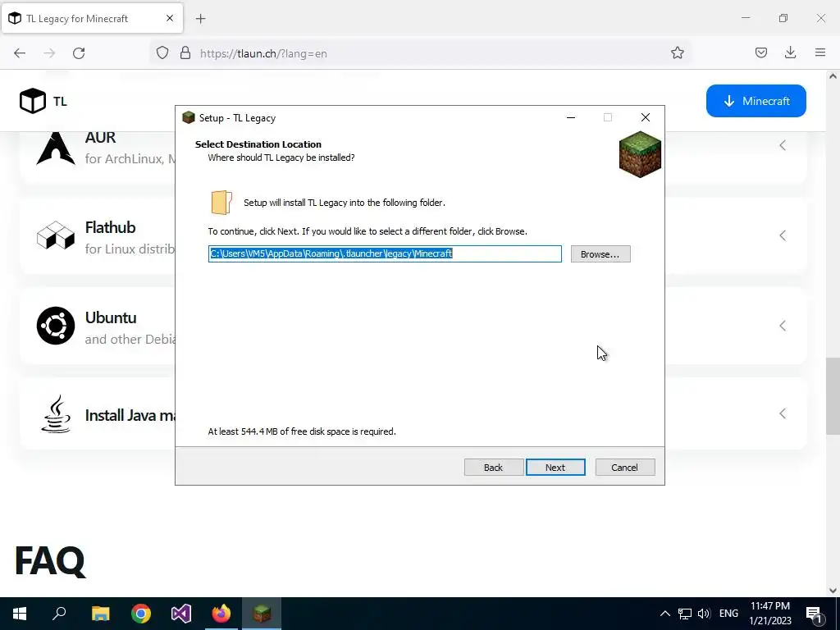The image size is (840, 630).
Task: Select the TL Legacy for Minecraft tab
Action: pyautogui.click(x=93, y=18)
